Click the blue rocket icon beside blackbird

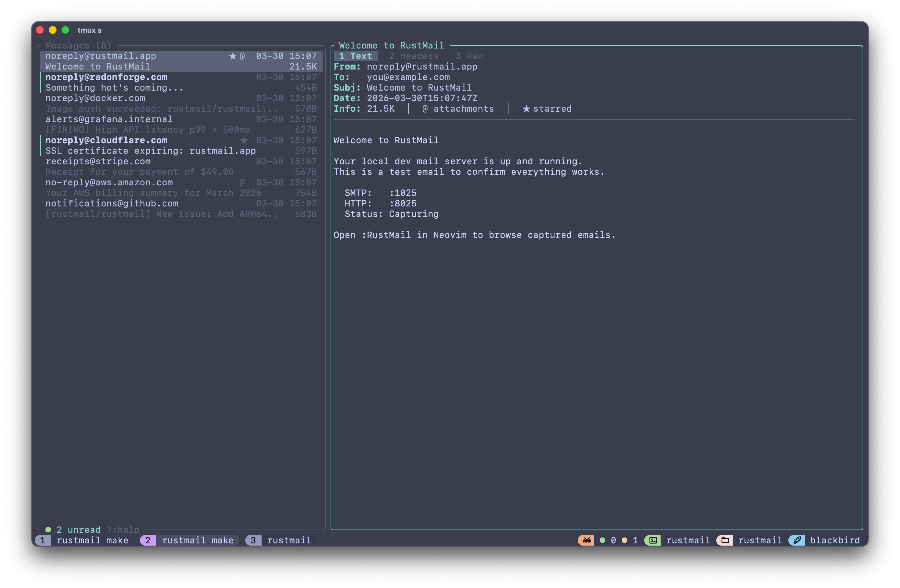(797, 540)
